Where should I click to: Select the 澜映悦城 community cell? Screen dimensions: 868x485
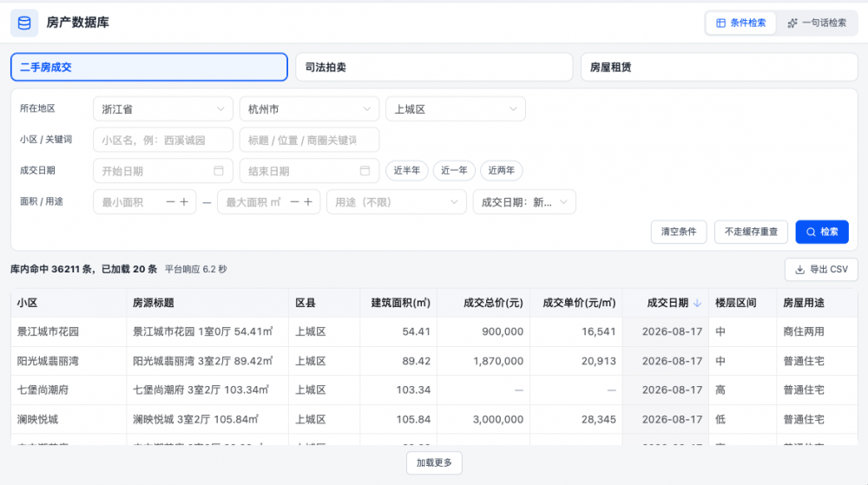point(69,419)
